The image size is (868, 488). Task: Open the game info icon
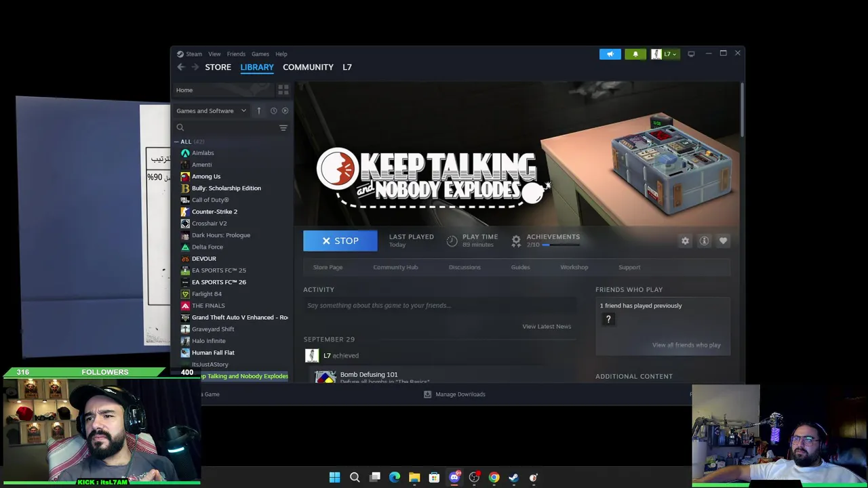tap(704, 241)
